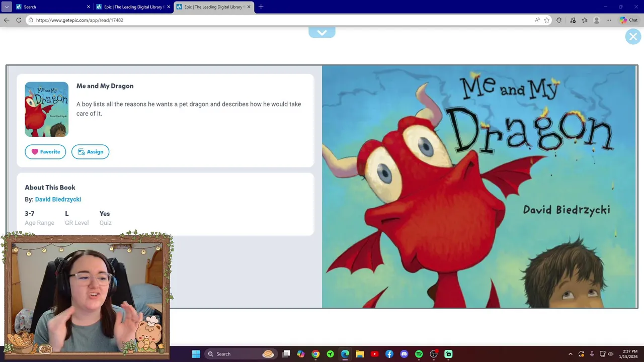Screen dimensions: 644x362
Task: Close the book reader with the X button
Action: click(633, 37)
